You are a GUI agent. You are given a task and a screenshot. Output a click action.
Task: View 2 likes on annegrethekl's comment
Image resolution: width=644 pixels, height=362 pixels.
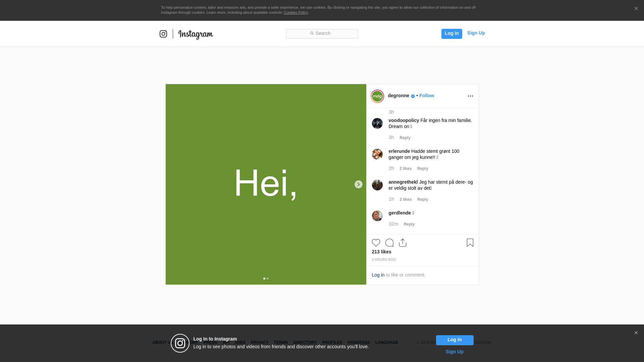(x=406, y=199)
